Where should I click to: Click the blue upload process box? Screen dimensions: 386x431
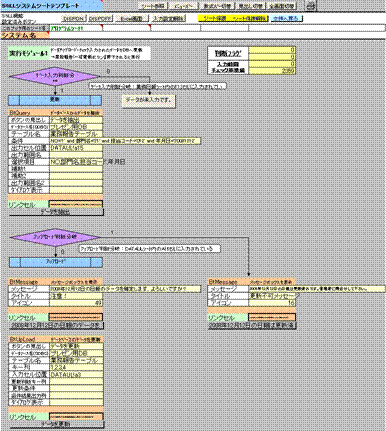pos(55,262)
